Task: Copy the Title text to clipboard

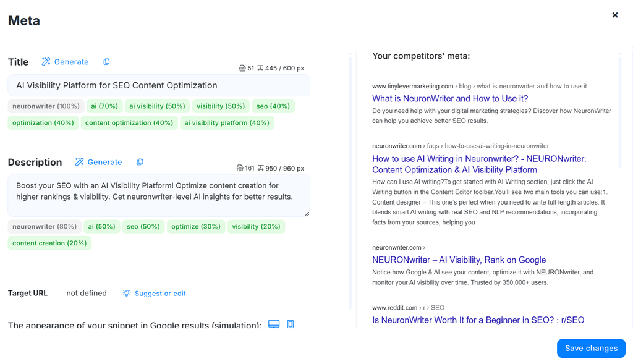Action: pos(106,61)
